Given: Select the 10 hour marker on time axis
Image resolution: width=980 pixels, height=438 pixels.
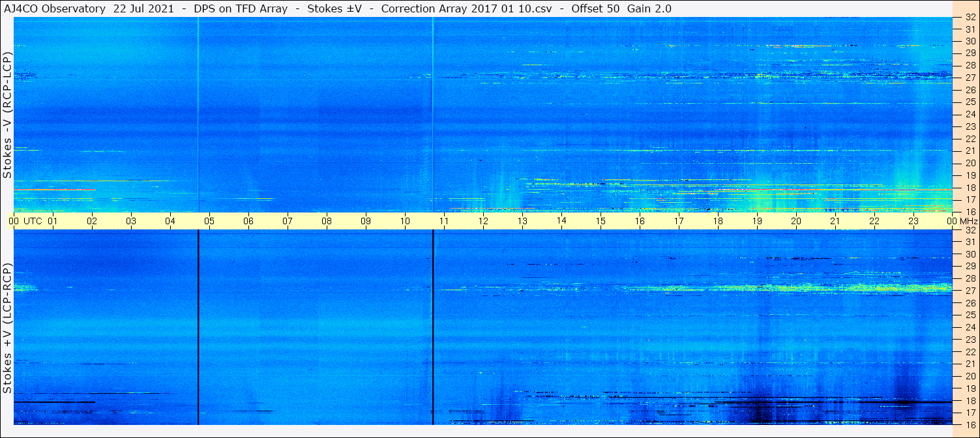Looking at the screenshot, I should coord(405,222).
